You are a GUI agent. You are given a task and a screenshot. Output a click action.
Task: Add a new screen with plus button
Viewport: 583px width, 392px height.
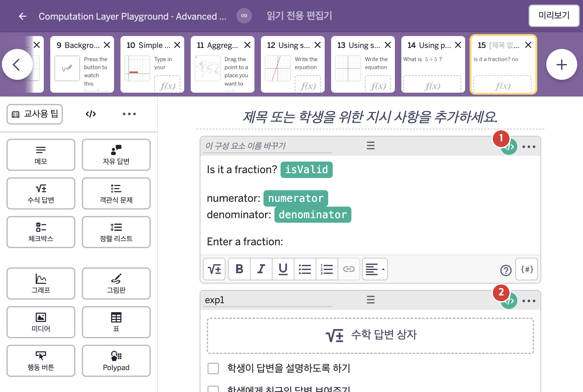click(x=561, y=65)
